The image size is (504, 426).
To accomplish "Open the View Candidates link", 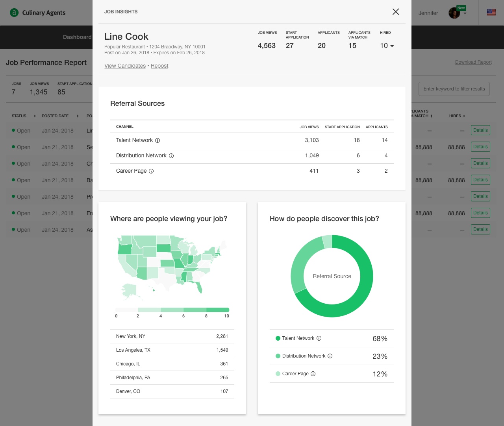I will (125, 66).
